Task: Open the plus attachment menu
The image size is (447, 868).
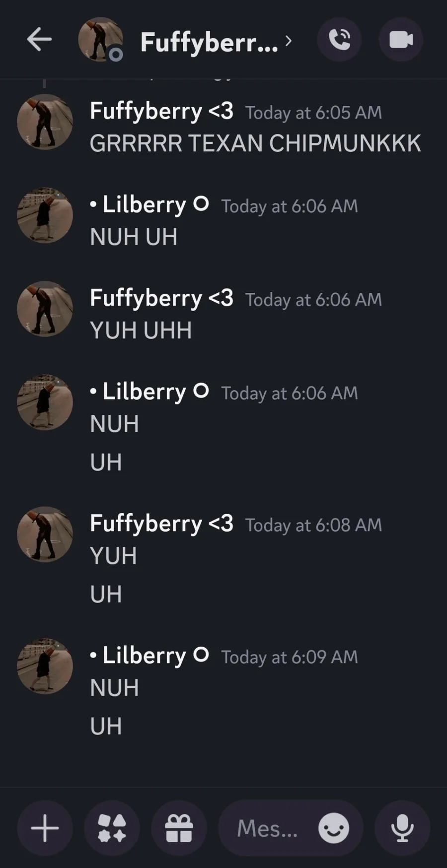Action: [45, 828]
